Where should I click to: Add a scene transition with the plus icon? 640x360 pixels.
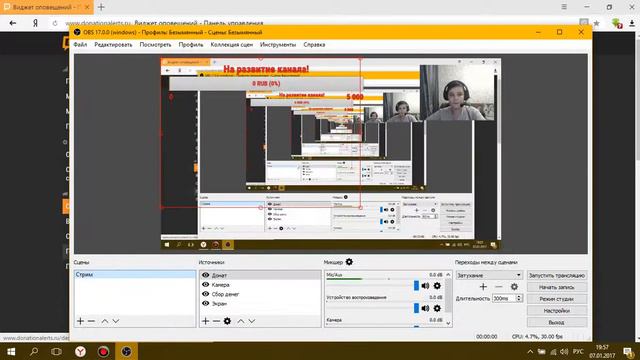(483, 287)
